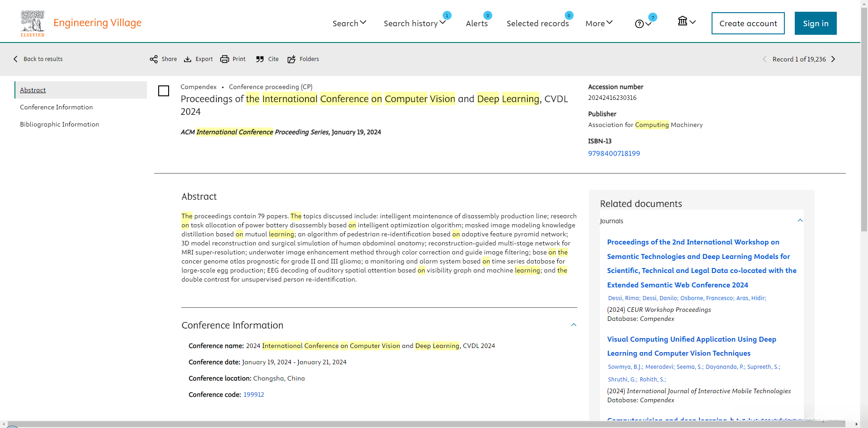Open conference code link 199912

(x=254, y=395)
